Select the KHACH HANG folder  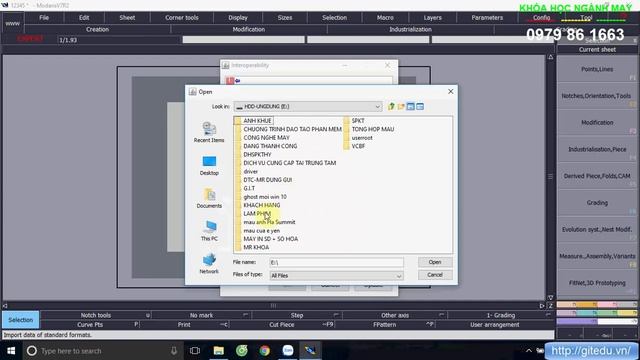(x=262, y=205)
